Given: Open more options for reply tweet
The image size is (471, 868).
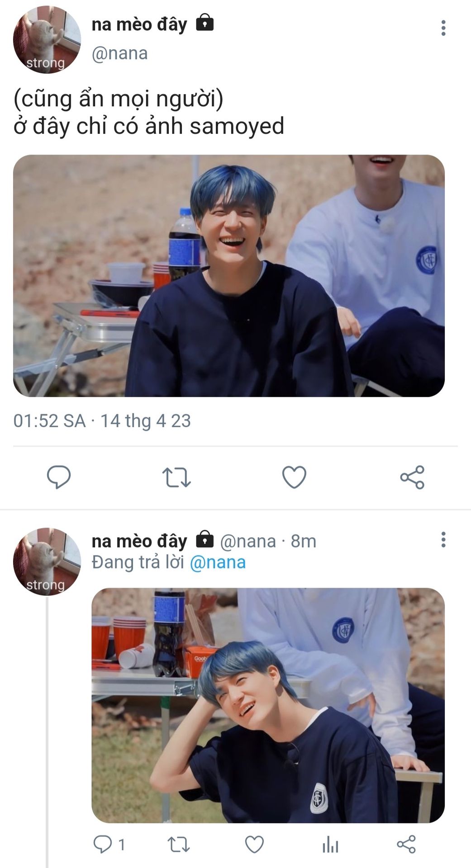Looking at the screenshot, I should pyautogui.click(x=443, y=539).
